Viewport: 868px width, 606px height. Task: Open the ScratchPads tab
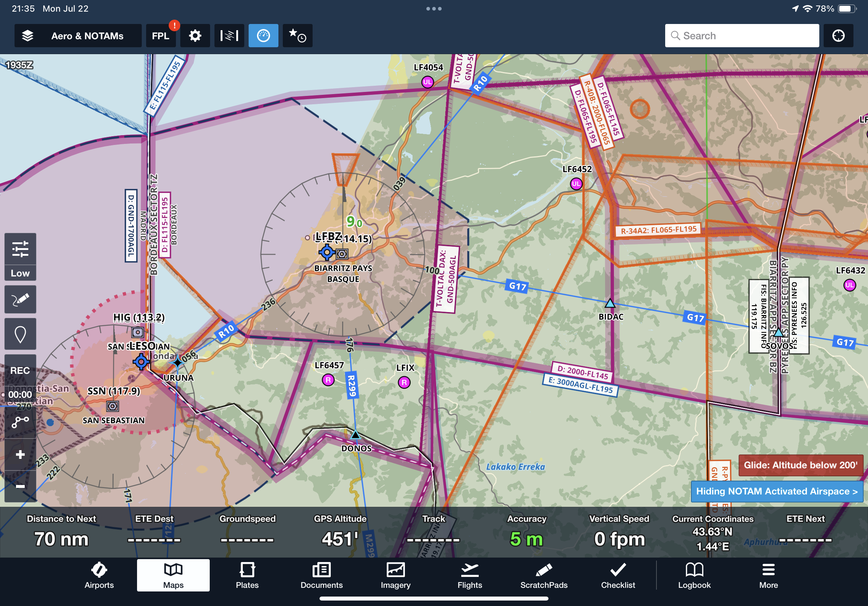[544, 576]
